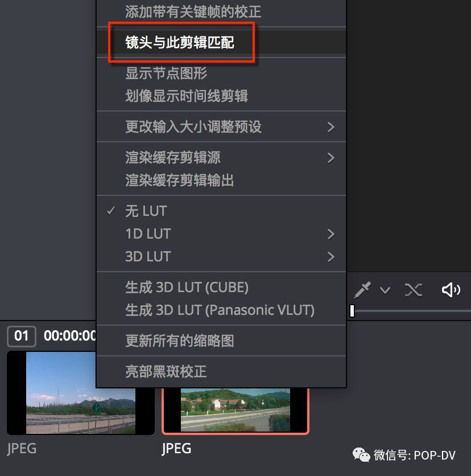Select 渲染缓存剪辑输出 entry
The height and width of the screenshot is (476, 471).
tap(221, 180)
